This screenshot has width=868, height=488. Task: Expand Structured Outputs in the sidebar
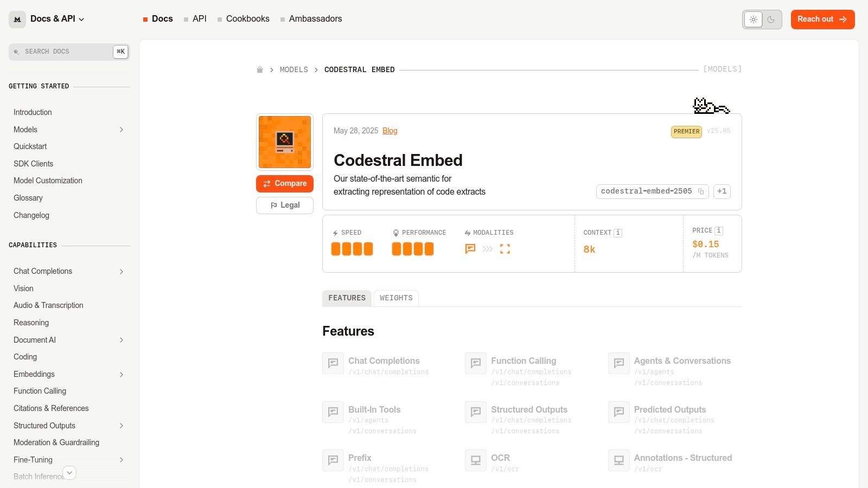(122, 426)
